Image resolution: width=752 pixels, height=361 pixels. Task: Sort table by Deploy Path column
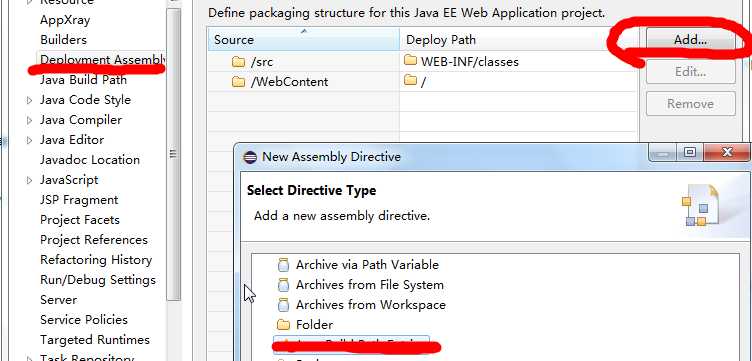pyautogui.click(x=518, y=39)
